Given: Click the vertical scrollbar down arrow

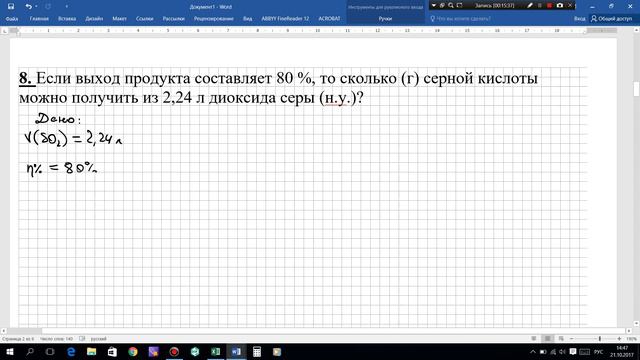Looking at the screenshot, I should tap(636, 324).
